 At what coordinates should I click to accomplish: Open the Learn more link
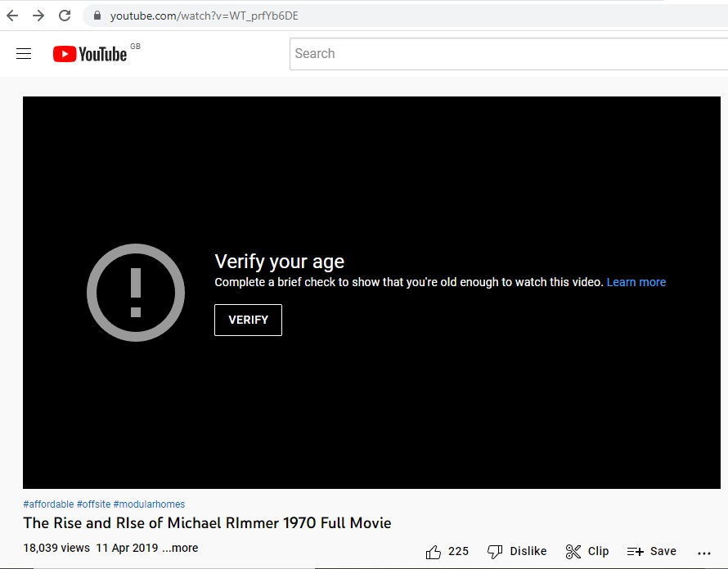point(636,282)
